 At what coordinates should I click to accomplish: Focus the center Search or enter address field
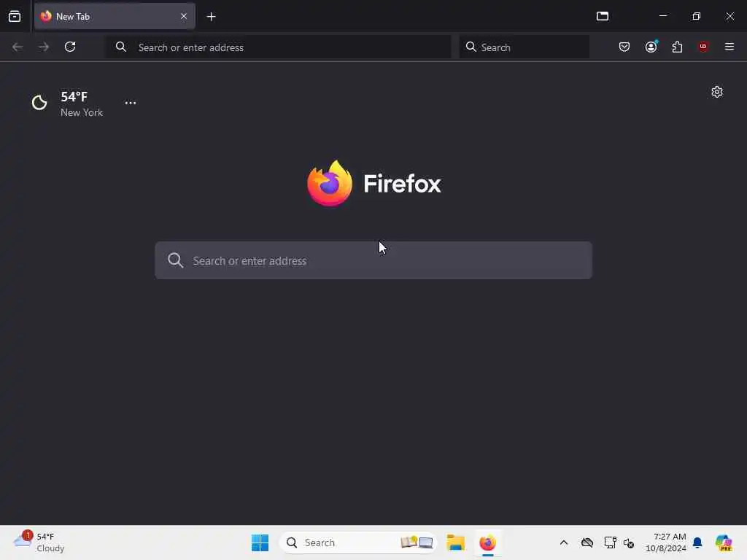pyautogui.click(x=373, y=260)
